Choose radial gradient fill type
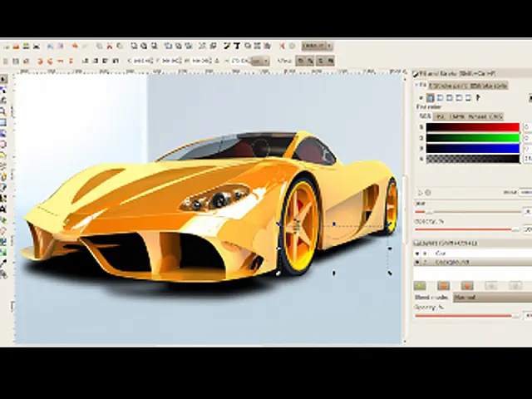The height and width of the screenshot is (399, 532). [450, 98]
